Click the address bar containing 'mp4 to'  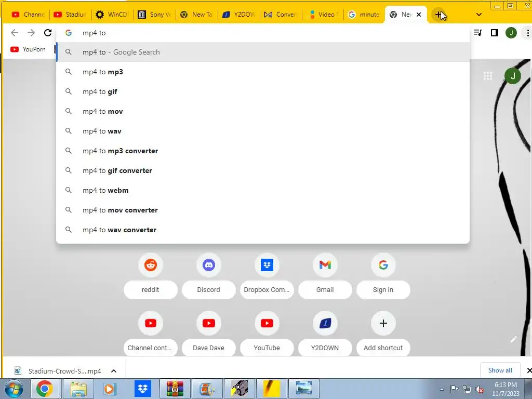(x=263, y=33)
